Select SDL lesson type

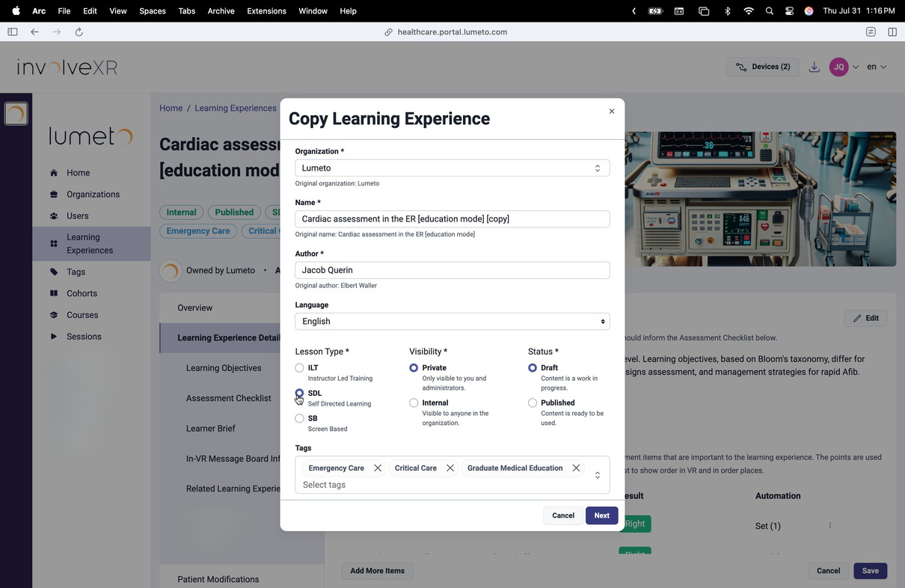(299, 393)
